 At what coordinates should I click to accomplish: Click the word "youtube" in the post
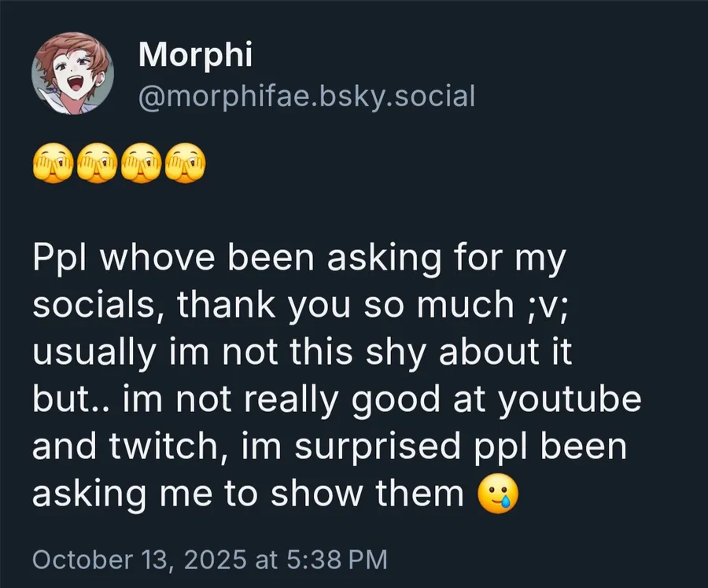565,399
